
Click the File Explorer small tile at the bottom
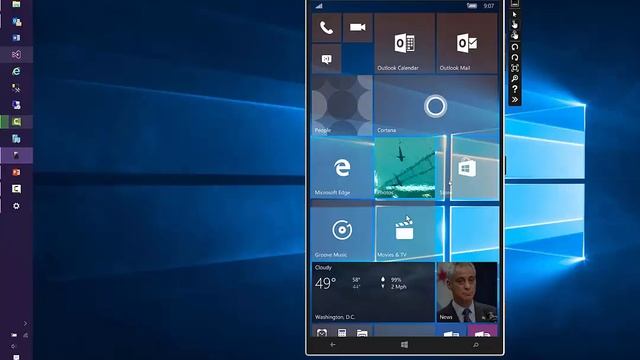(362, 332)
